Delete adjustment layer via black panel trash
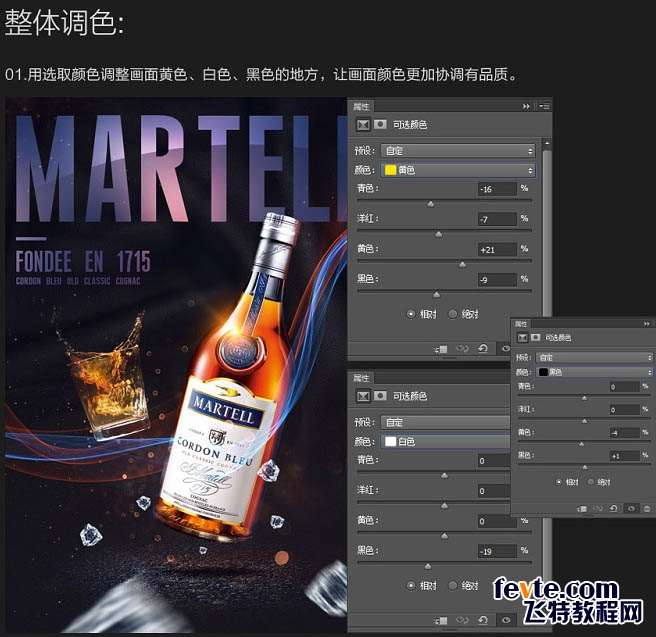 pos(647,509)
